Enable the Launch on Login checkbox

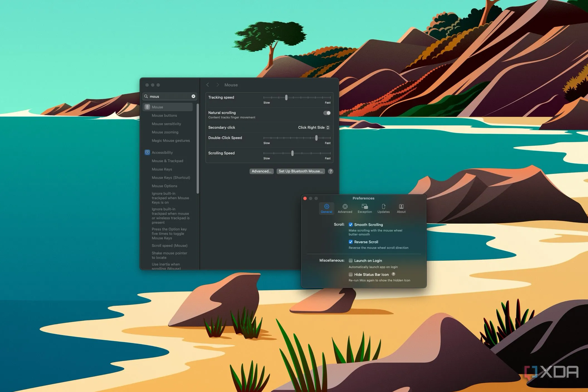coord(351,260)
